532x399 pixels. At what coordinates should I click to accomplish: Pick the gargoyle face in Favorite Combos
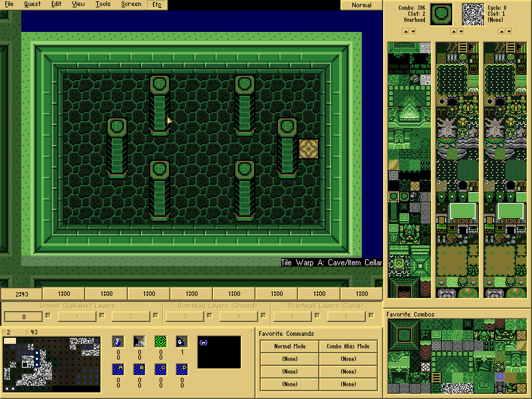pos(484,335)
